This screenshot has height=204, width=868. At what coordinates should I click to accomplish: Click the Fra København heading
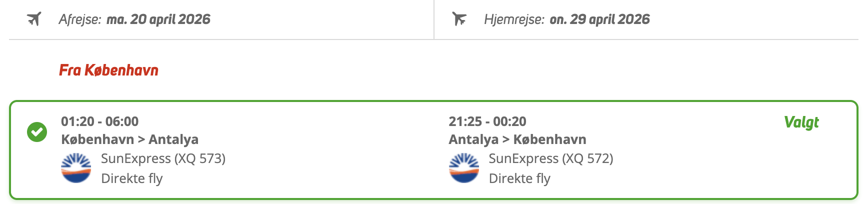pyautogui.click(x=108, y=70)
